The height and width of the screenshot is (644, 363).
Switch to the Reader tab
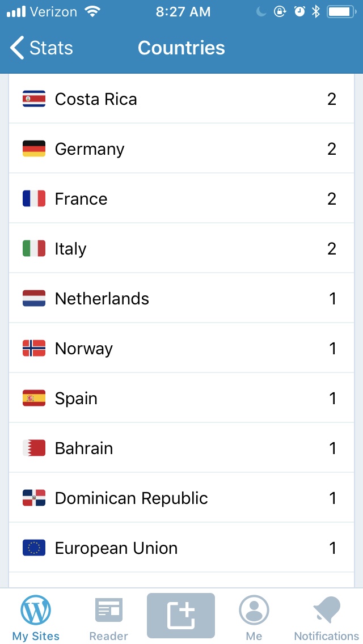point(108,617)
